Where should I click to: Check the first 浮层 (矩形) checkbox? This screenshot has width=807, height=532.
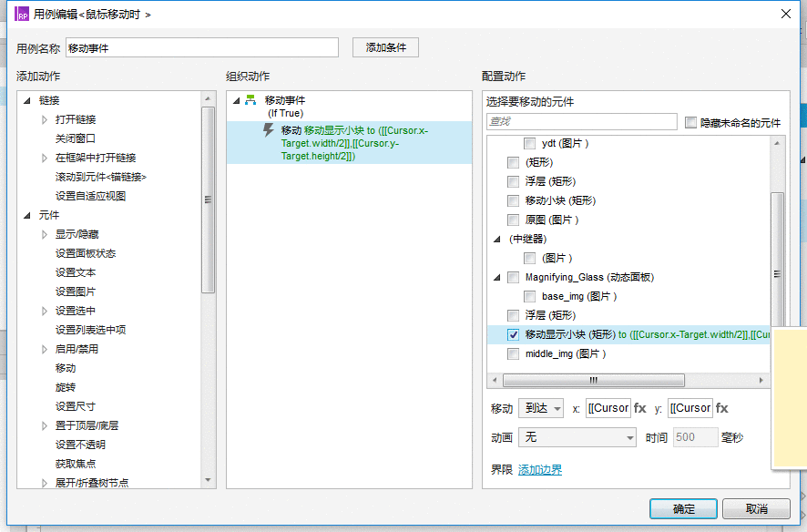(x=513, y=181)
